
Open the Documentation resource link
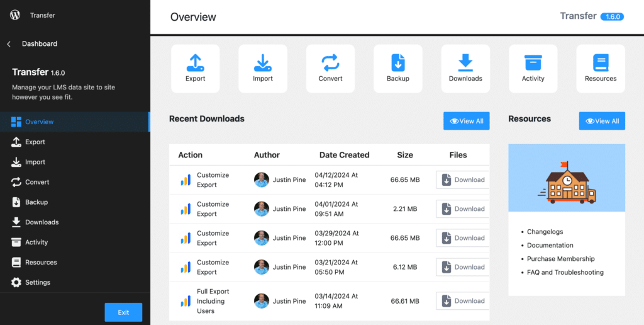[x=550, y=246]
